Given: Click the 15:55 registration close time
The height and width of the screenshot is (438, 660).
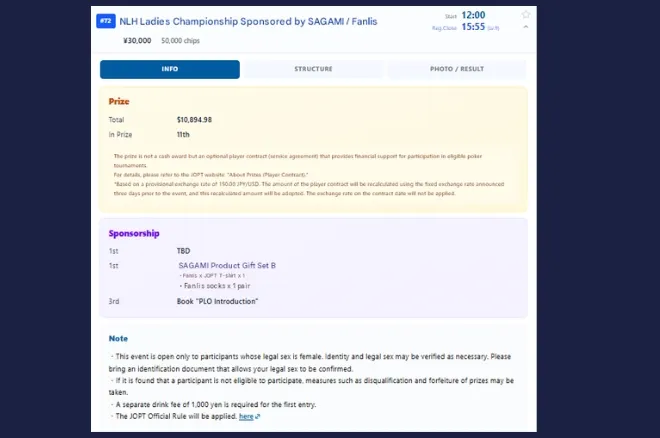Looking at the screenshot, I should (474, 27).
